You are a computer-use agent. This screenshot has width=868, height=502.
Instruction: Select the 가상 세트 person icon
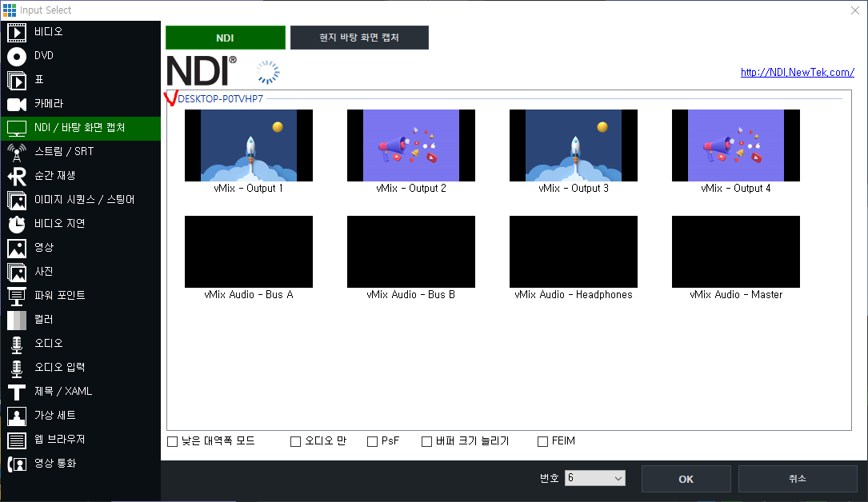[x=17, y=416]
